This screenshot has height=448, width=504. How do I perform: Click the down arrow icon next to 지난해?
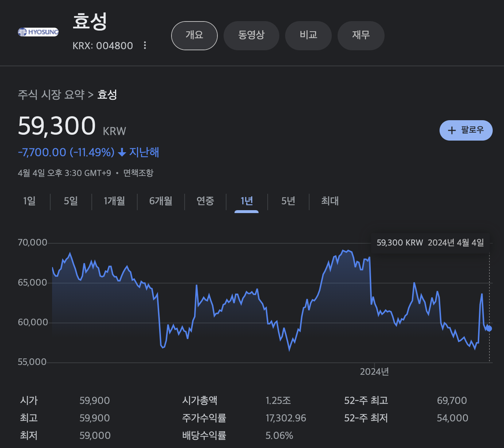[x=122, y=152]
